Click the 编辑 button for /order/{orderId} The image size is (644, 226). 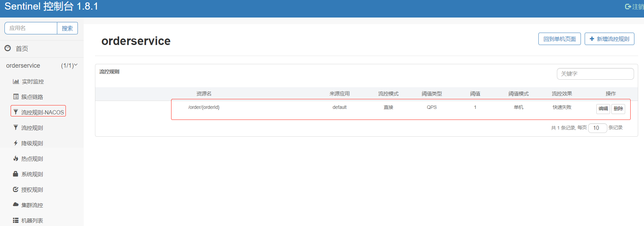tap(603, 109)
